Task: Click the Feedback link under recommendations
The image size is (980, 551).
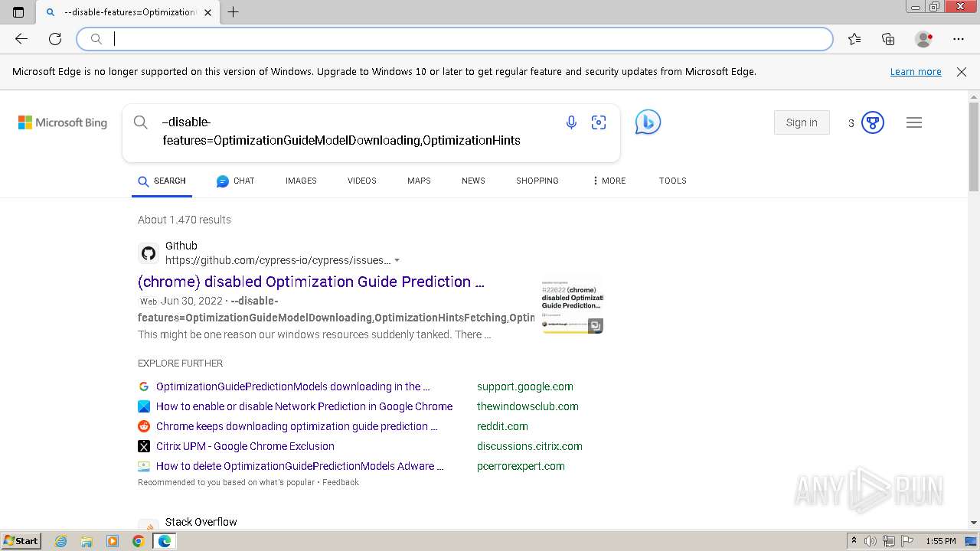Action: (x=341, y=482)
